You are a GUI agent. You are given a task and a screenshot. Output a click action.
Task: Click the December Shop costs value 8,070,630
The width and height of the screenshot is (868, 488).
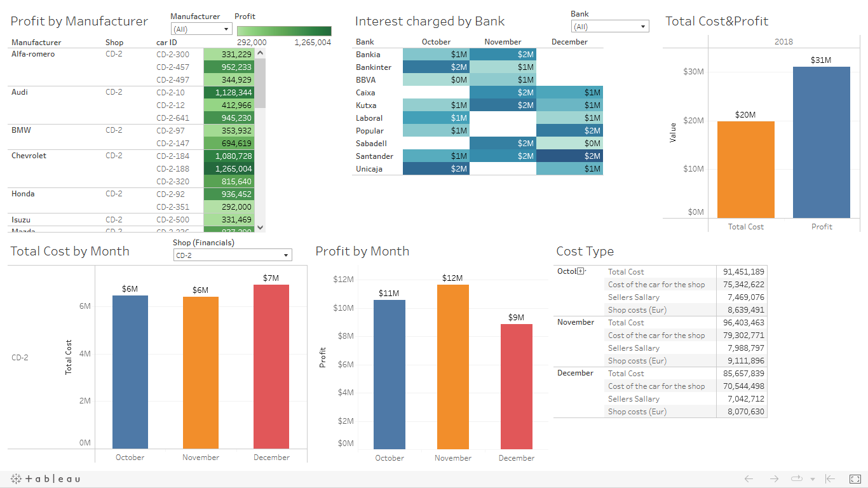click(x=746, y=412)
